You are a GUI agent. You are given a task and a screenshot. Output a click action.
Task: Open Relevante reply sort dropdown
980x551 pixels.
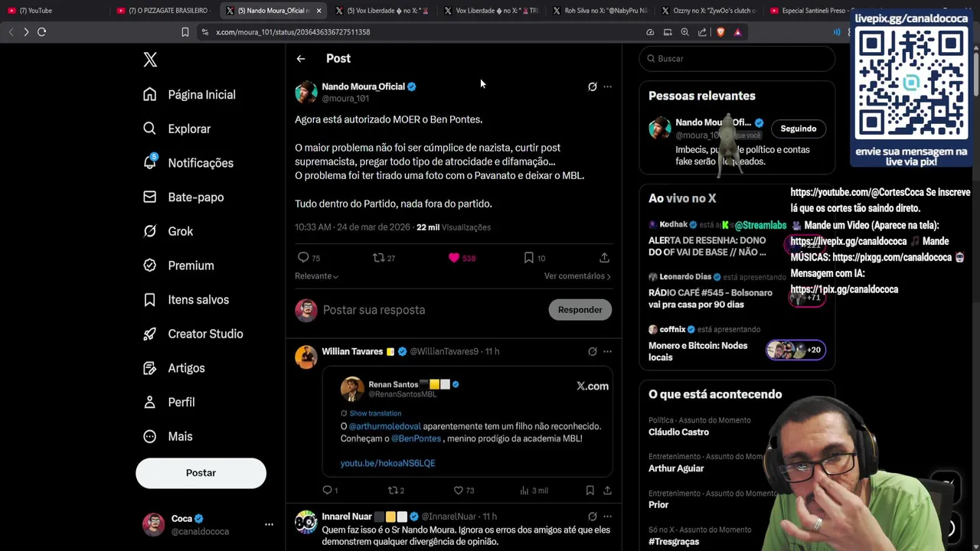point(316,276)
